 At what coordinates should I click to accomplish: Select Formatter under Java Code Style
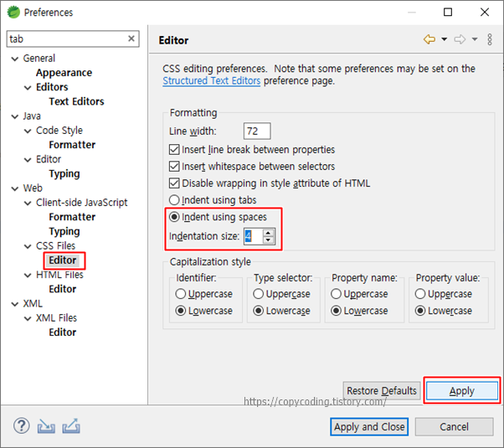click(x=72, y=145)
